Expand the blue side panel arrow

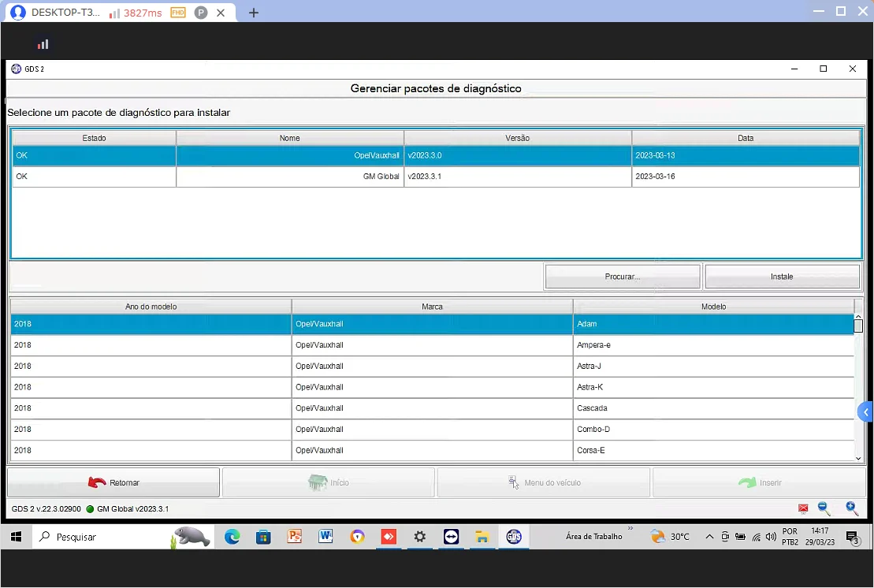[x=865, y=412]
